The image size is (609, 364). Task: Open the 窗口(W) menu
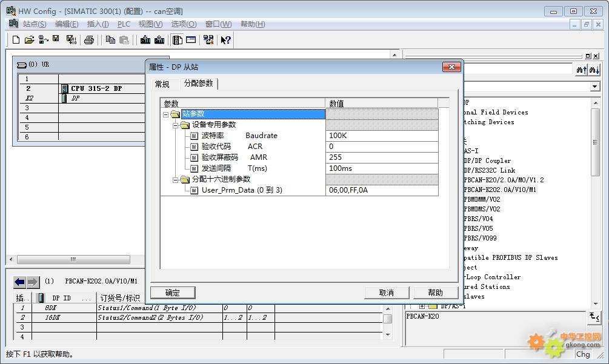coord(218,24)
